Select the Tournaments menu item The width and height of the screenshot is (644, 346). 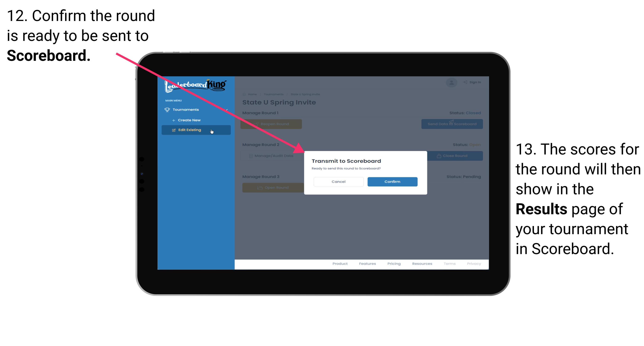(x=187, y=109)
